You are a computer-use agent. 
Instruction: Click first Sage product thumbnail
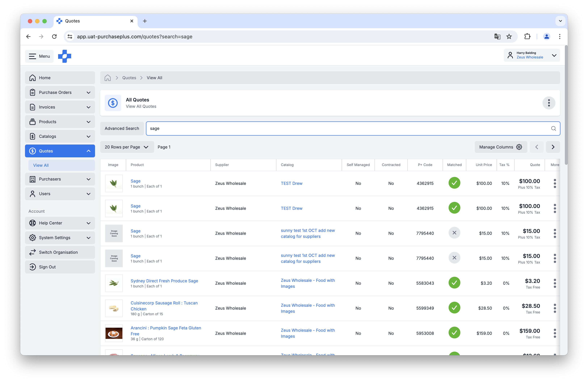[x=114, y=183]
